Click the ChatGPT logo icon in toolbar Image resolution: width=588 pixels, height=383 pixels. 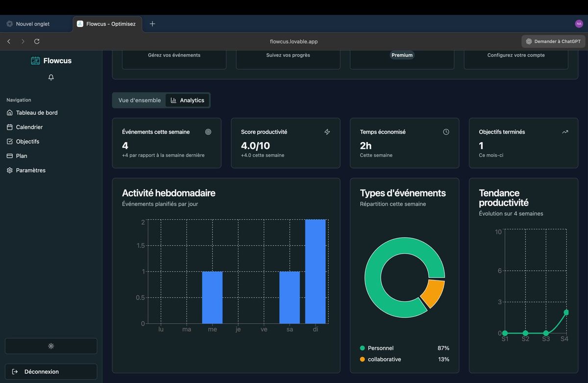coord(529,42)
